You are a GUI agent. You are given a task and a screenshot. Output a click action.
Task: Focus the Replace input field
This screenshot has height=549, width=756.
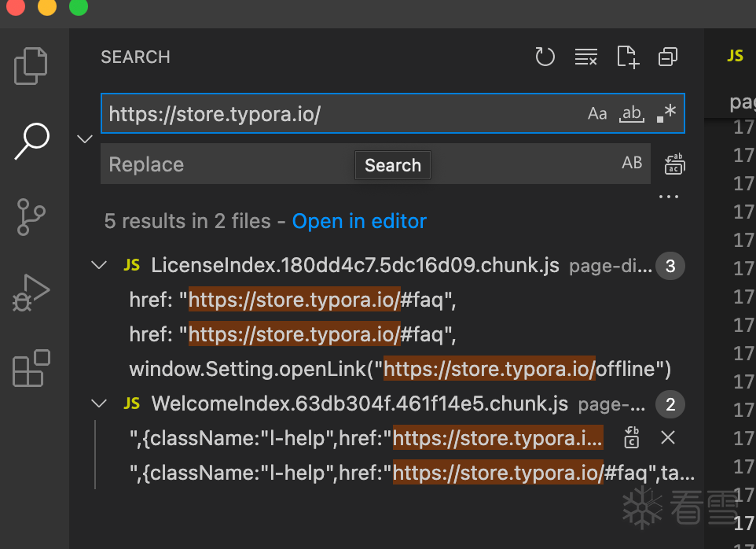[x=375, y=164]
